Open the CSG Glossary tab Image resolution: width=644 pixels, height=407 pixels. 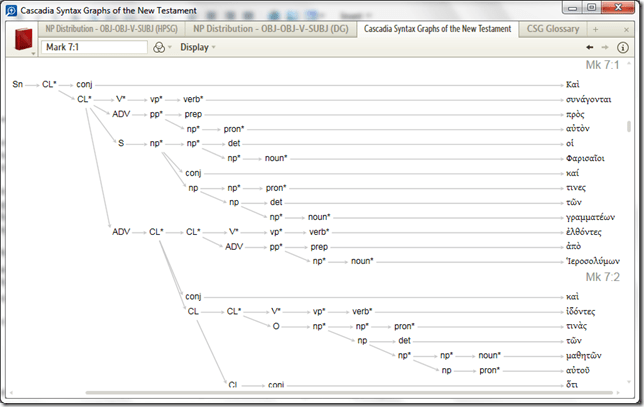[x=554, y=29]
